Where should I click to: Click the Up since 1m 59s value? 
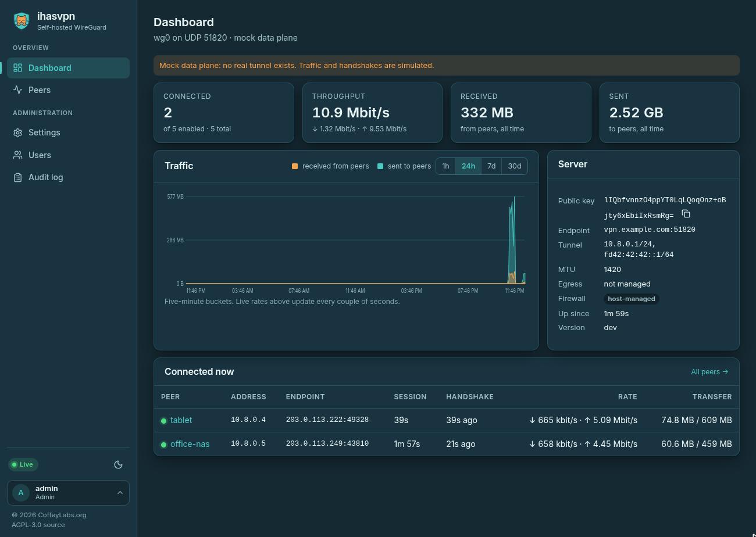[616, 314]
